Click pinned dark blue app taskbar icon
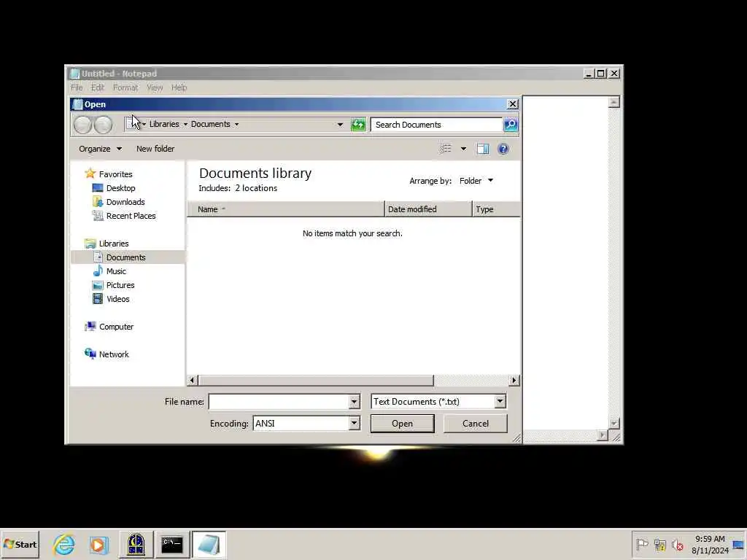Screen dimensions: 747x560 click(x=136, y=544)
